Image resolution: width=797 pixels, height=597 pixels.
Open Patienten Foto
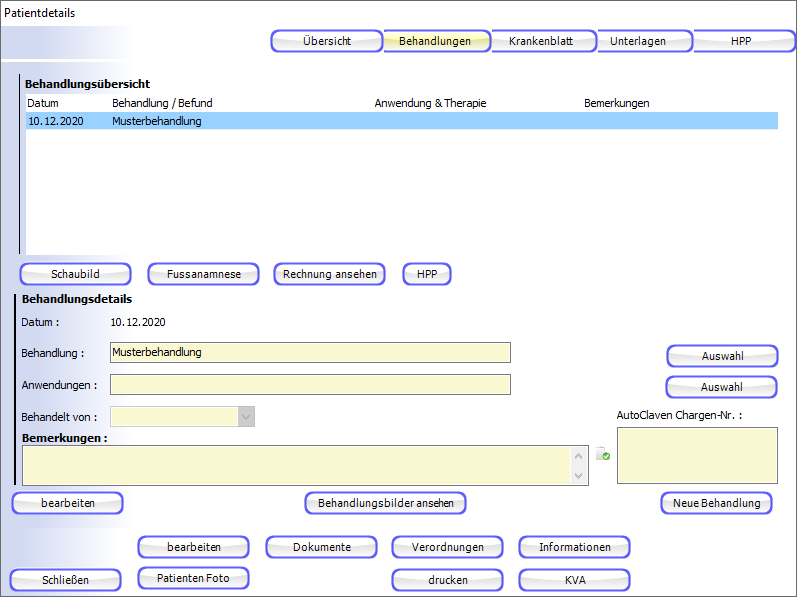[x=194, y=578]
